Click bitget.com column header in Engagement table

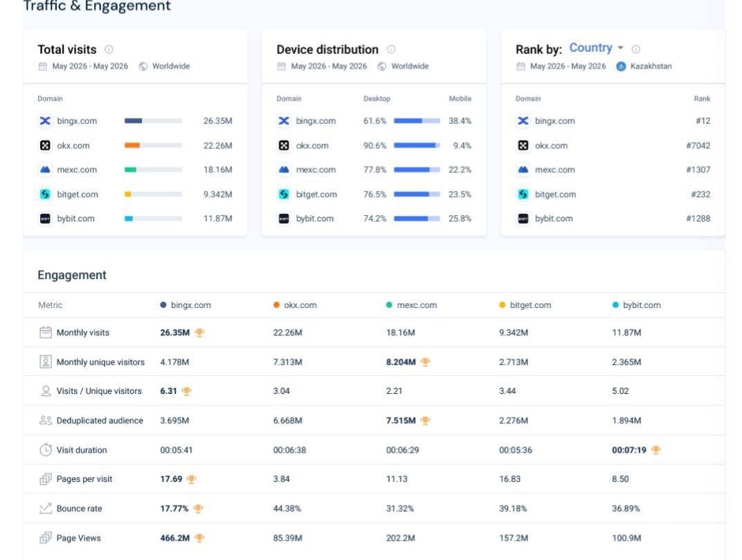[x=525, y=305]
